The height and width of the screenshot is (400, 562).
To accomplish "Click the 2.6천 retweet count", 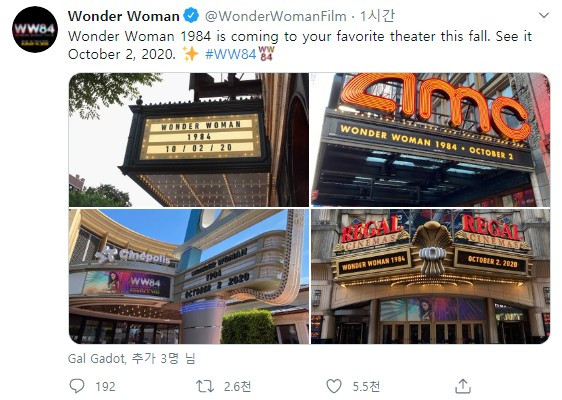I will (x=237, y=386).
